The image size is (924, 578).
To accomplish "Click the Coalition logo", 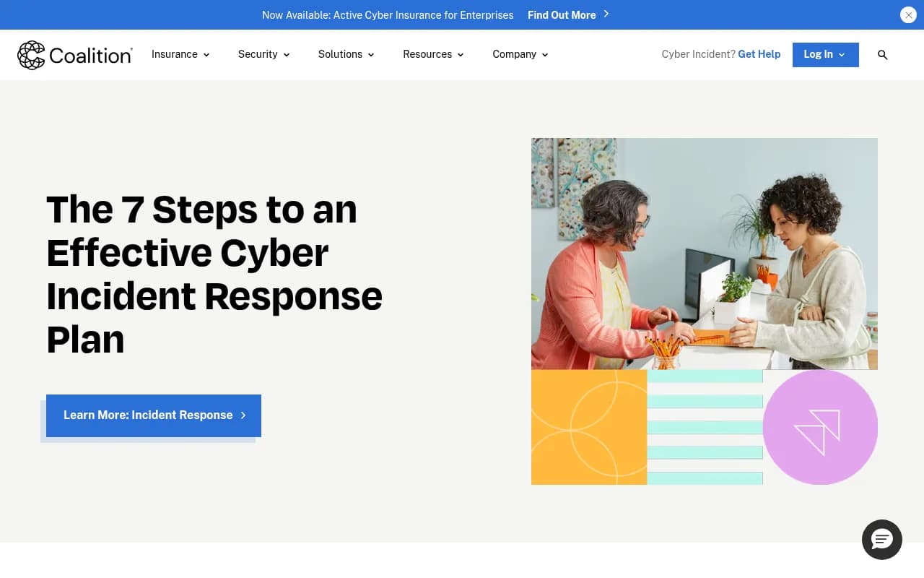I will [75, 55].
